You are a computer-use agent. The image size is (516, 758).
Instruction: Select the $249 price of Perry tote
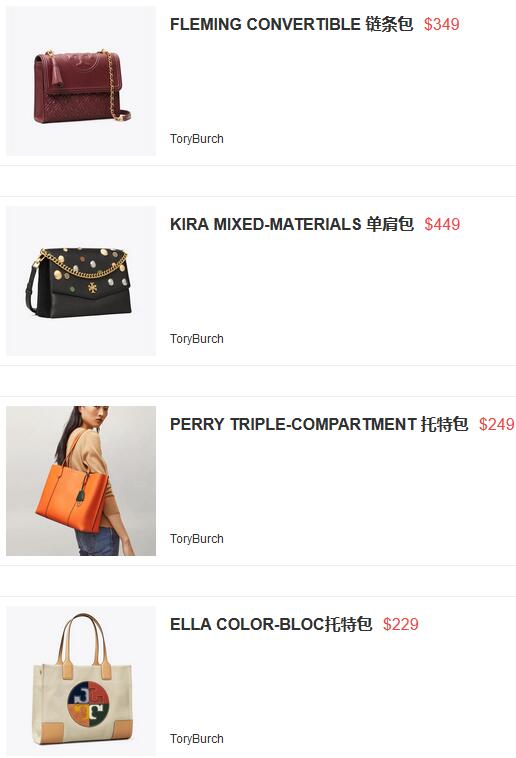tap(497, 424)
